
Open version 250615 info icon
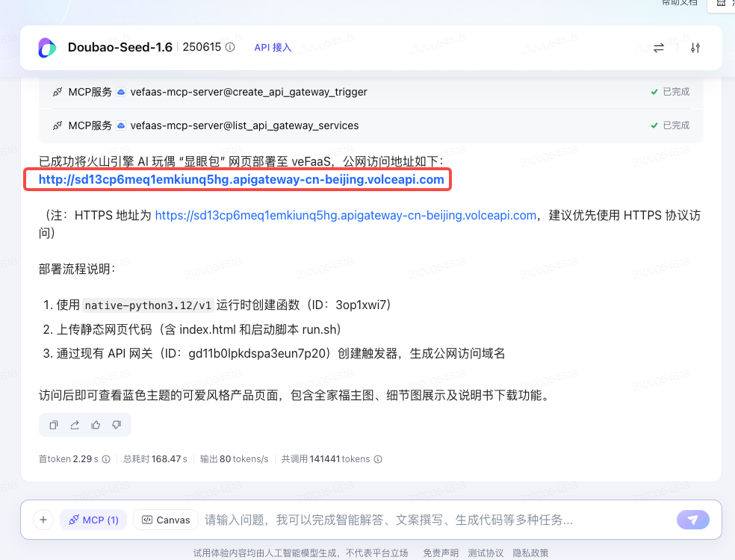[x=230, y=47]
